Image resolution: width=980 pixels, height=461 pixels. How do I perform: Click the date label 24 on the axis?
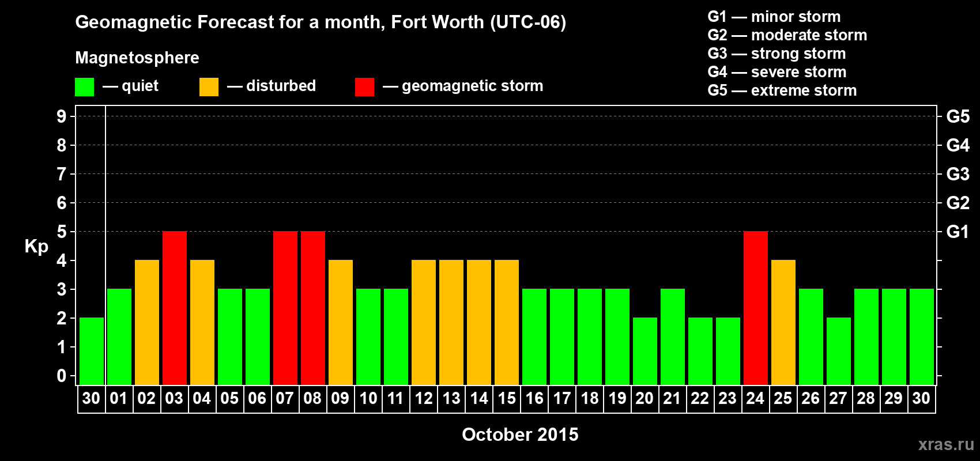click(x=755, y=398)
